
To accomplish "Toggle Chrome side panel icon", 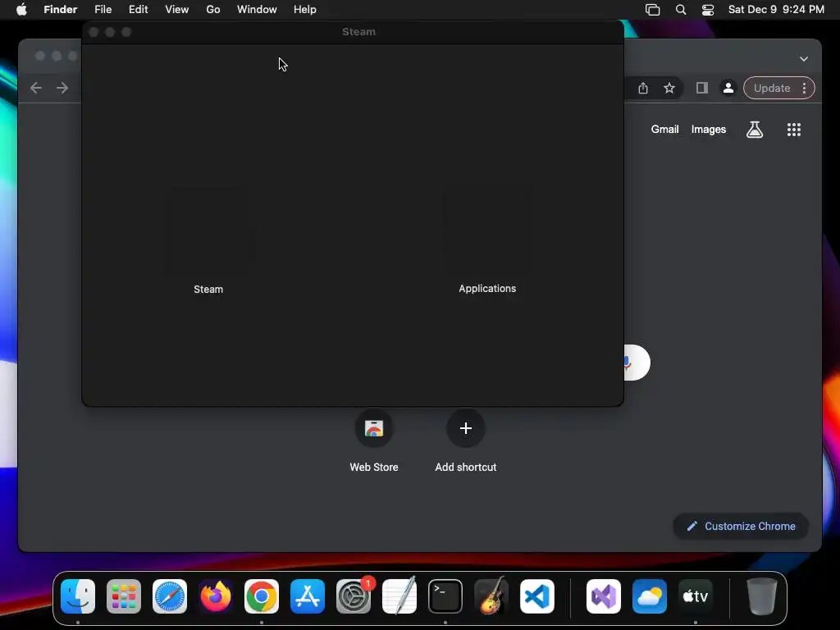I will pyautogui.click(x=702, y=89).
